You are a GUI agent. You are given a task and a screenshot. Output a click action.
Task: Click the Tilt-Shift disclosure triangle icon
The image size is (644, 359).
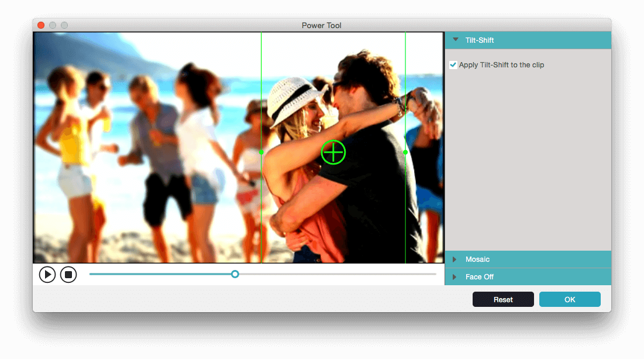pyautogui.click(x=456, y=40)
